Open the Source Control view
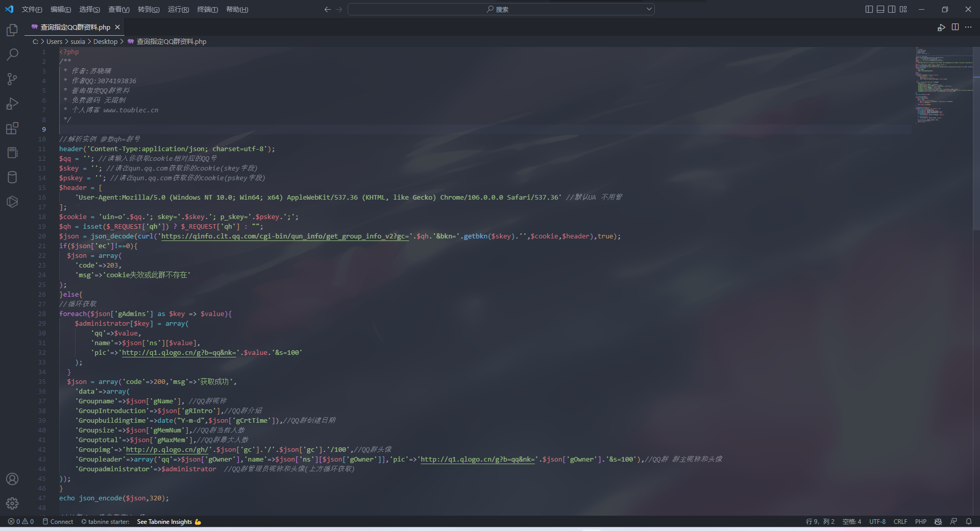980x531 pixels. tap(12, 79)
